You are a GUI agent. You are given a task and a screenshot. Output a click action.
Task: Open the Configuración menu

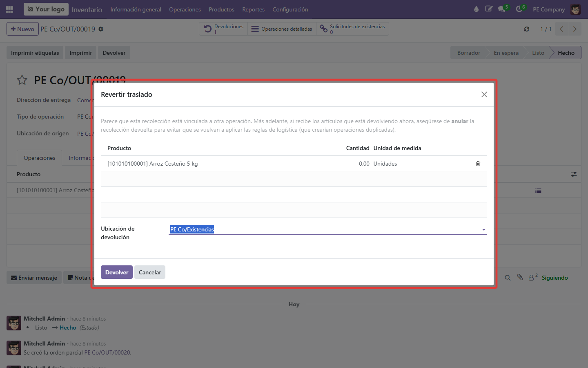point(290,9)
